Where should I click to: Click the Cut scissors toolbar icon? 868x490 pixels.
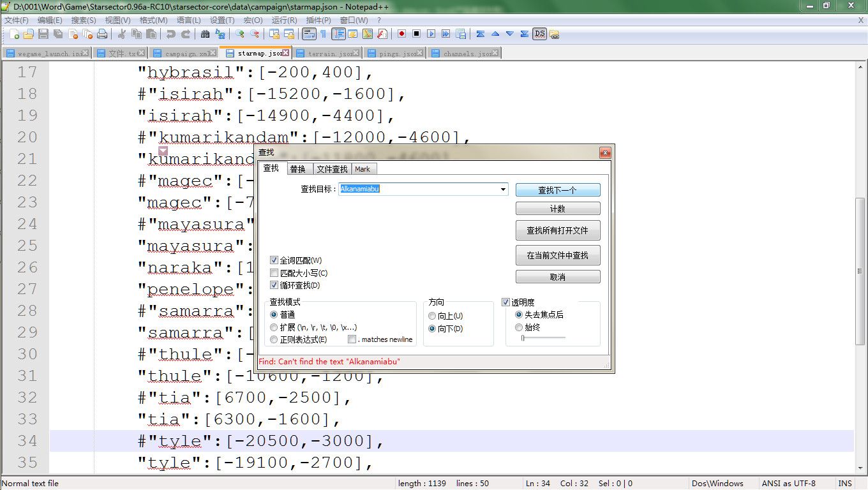122,34
